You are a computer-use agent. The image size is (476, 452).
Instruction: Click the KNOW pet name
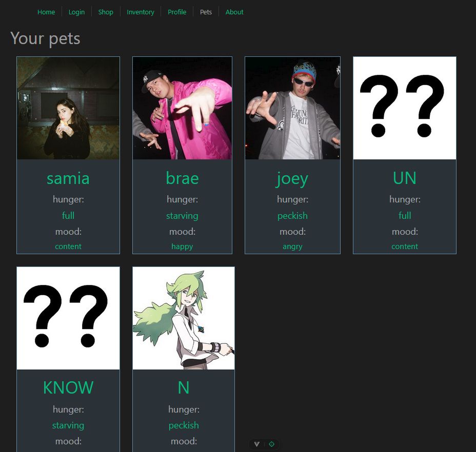click(68, 388)
